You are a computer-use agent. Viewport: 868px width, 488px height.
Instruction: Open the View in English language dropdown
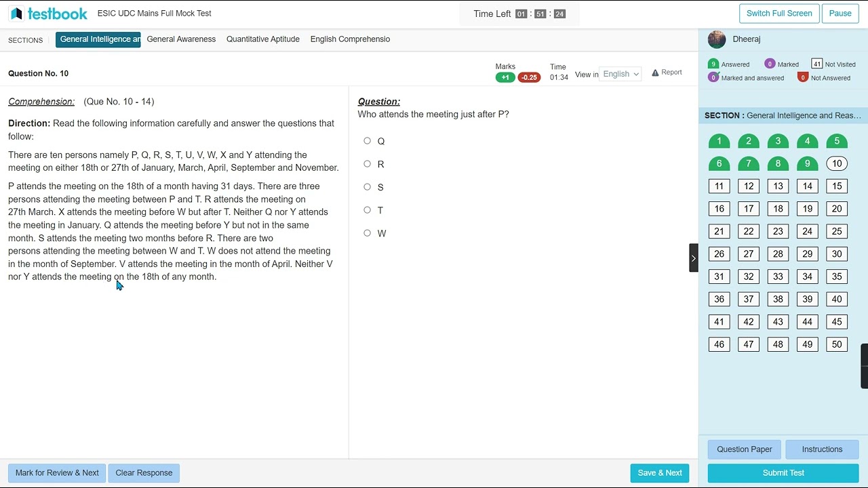620,74
